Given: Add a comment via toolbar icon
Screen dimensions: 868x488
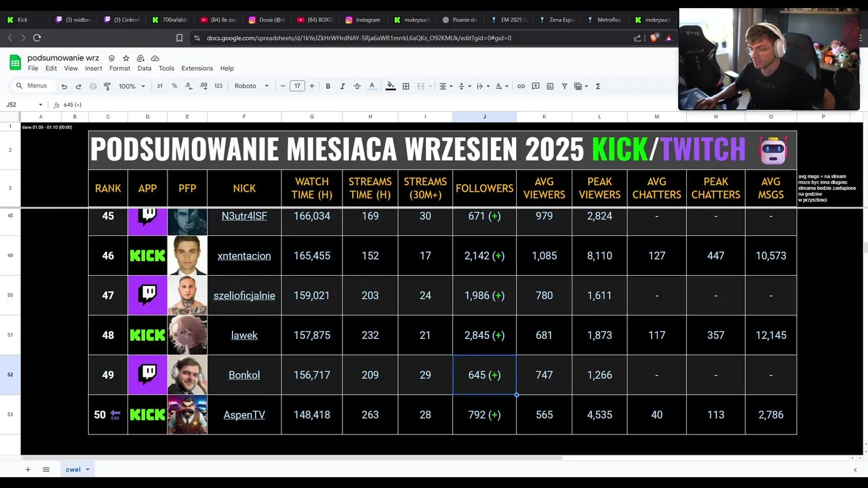Looking at the screenshot, I should click(x=536, y=86).
